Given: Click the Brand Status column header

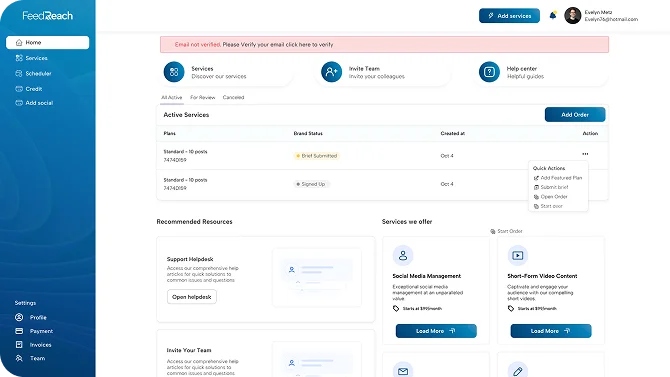Looking at the screenshot, I should (x=308, y=133).
